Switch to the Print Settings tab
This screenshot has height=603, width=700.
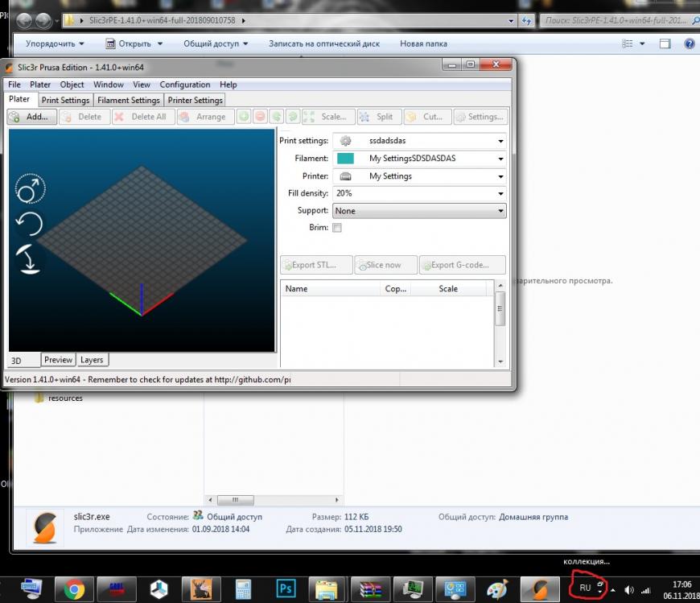66,100
